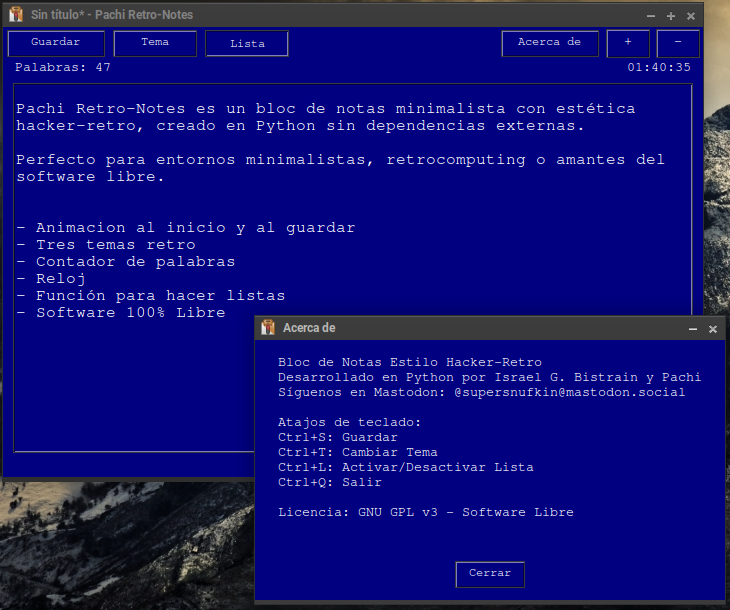
Task: Click list item 'Animacion al inicio y al guardar'
Action: (x=186, y=228)
